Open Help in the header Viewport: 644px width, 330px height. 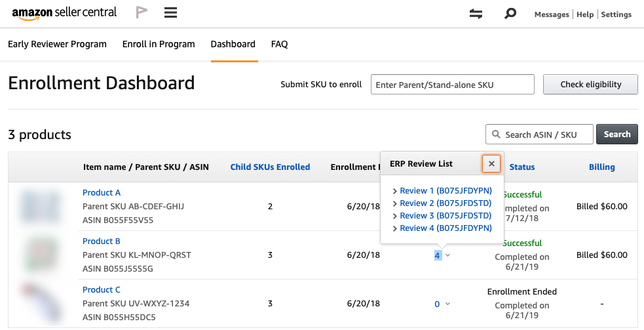585,14
